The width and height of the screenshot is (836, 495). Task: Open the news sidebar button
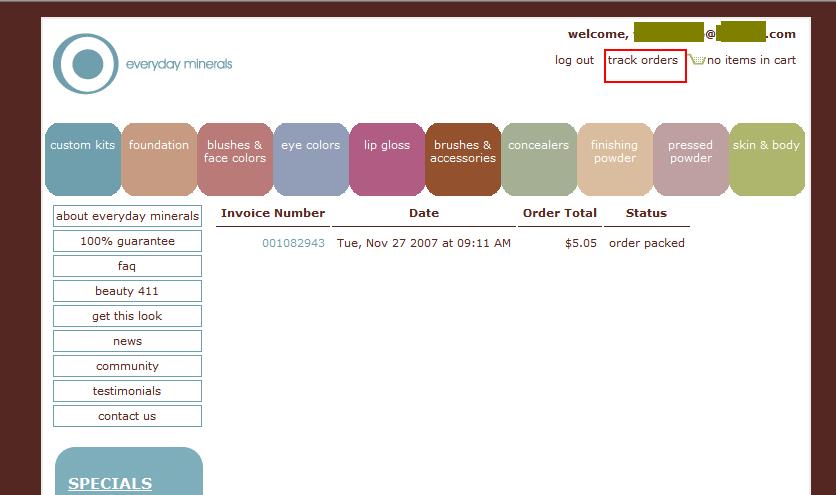127,341
